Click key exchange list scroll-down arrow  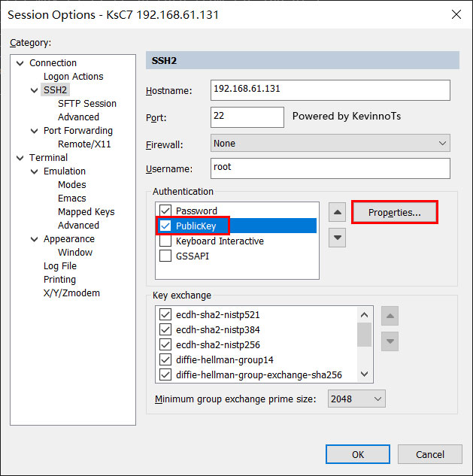point(364,374)
